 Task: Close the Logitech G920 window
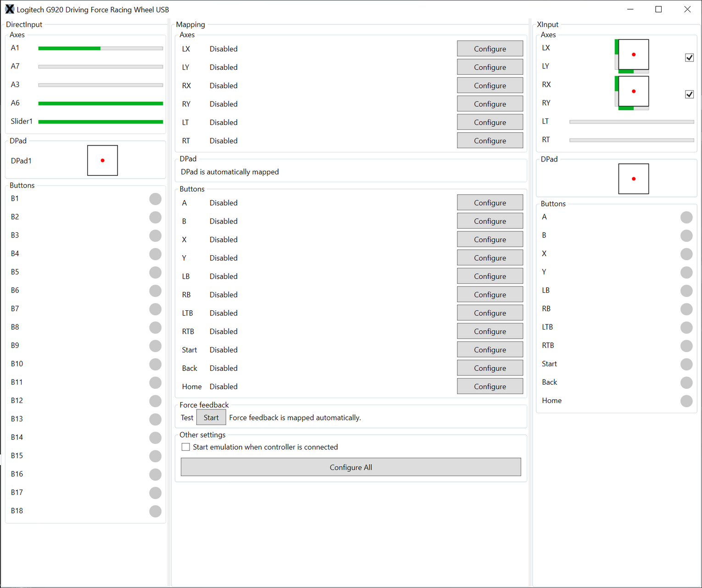tap(687, 9)
